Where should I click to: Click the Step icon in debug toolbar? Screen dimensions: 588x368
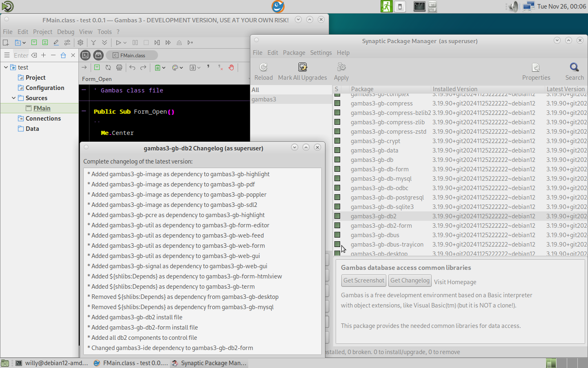pyautogui.click(x=157, y=43)
